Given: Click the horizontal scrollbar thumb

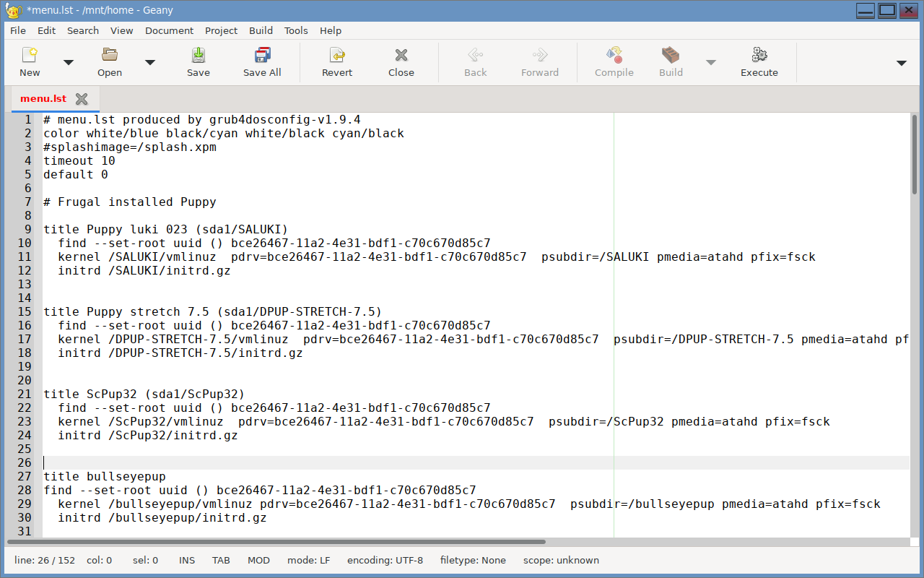Looking at the screenshot, I should [276, 541].
